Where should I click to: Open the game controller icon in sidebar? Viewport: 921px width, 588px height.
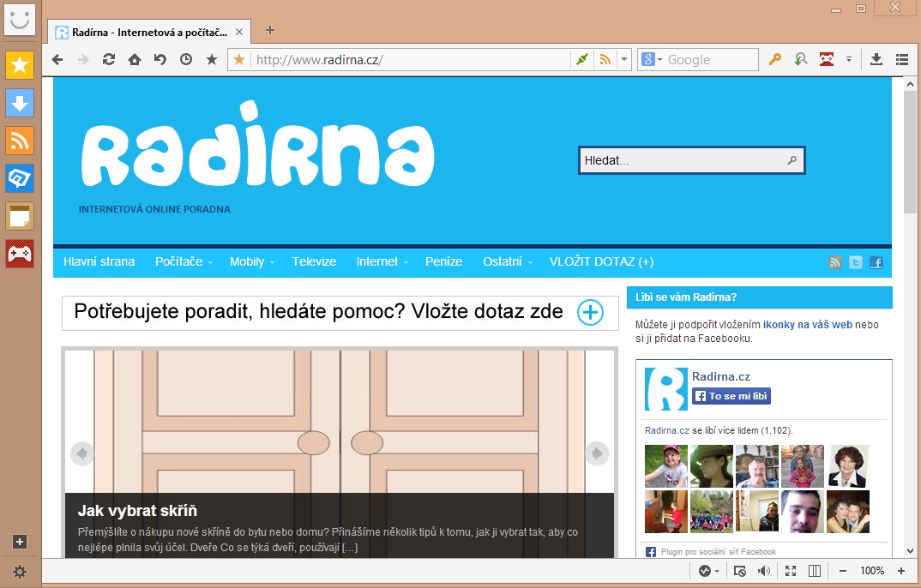tap(20, 254)
